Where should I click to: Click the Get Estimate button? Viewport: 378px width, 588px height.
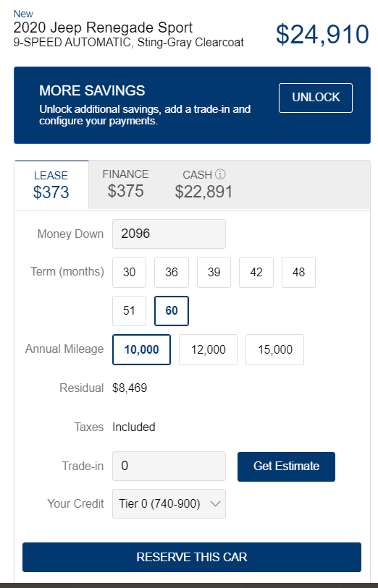click(x=287, y=466)
